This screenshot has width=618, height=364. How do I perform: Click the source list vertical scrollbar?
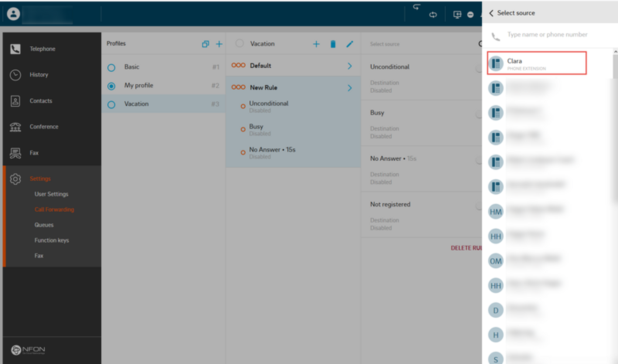coord(615,67)
